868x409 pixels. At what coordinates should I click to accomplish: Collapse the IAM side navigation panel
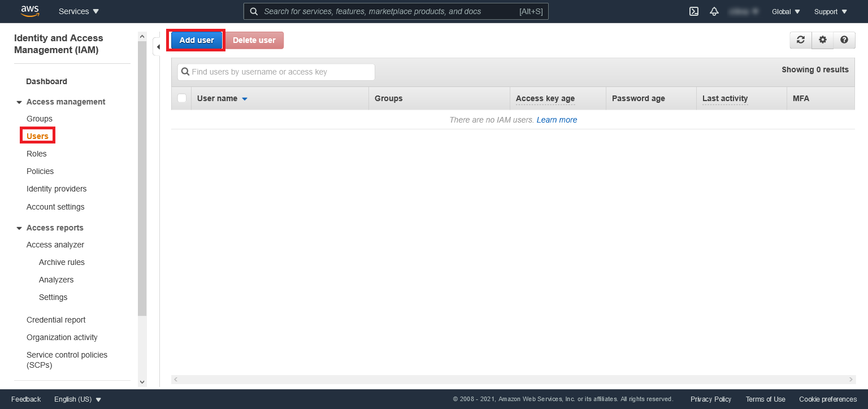(158, 46)
